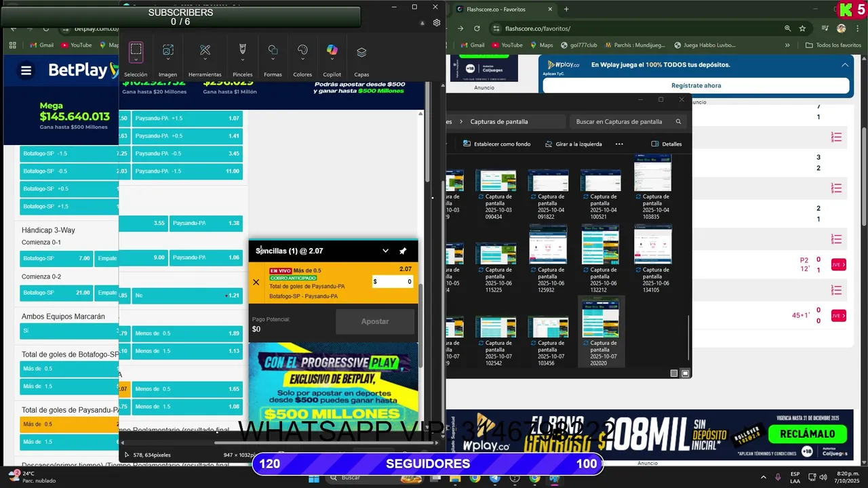This screenshot has height=488, width=868.
Task: Open Maps bookmark in flashscore window
Action: click(x=540, y=45)
